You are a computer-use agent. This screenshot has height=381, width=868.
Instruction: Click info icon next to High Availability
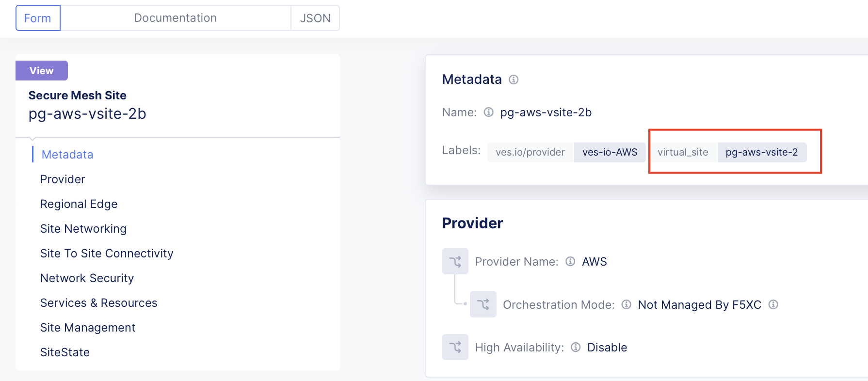coord(576,348)
